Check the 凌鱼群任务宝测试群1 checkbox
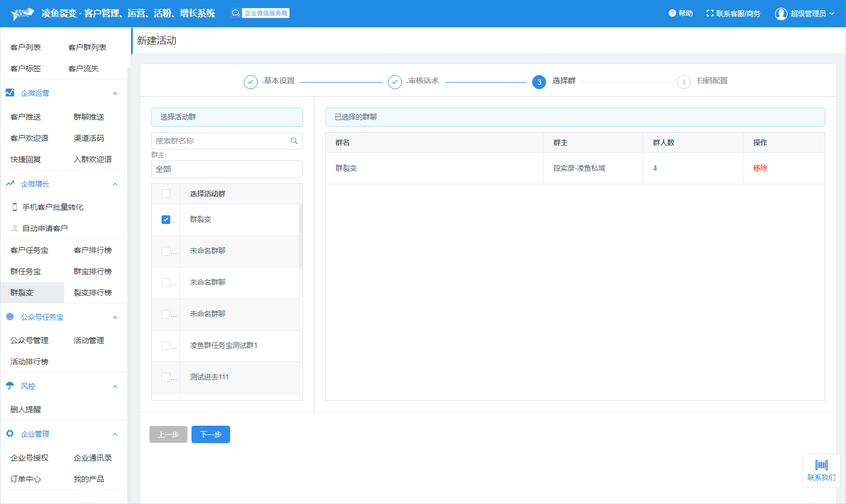 point(166,346)
